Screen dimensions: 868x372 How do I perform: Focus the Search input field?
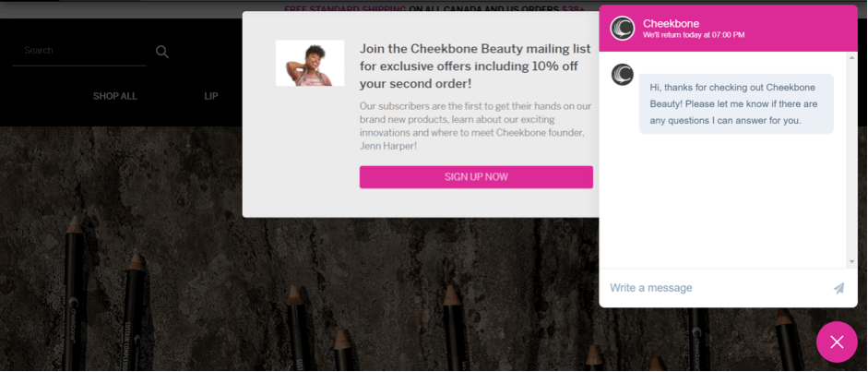click(x=79, y=51)
